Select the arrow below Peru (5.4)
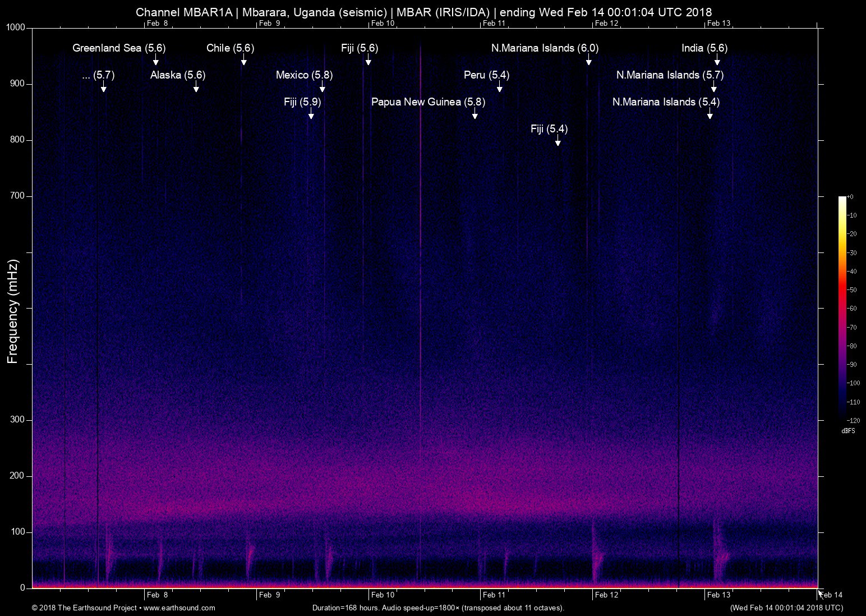This screenshot has width=866, height=616. coord(499,87)
